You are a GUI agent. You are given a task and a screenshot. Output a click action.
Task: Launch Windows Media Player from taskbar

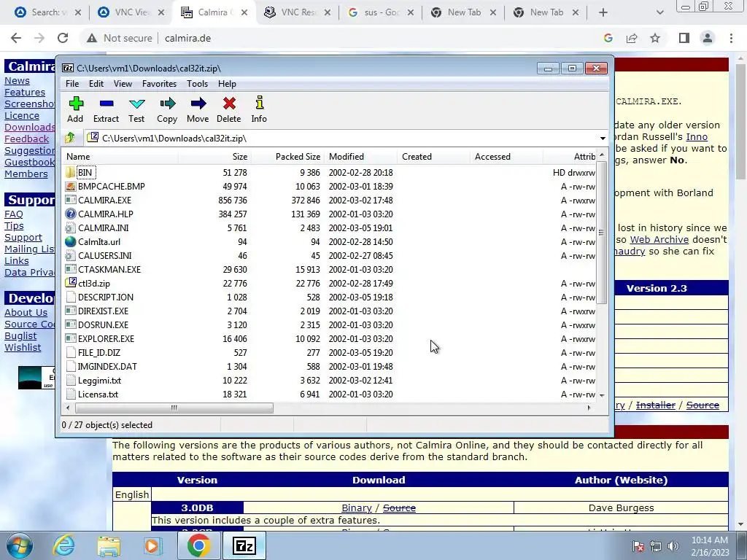pyautogui.click(x=153, y=545)
